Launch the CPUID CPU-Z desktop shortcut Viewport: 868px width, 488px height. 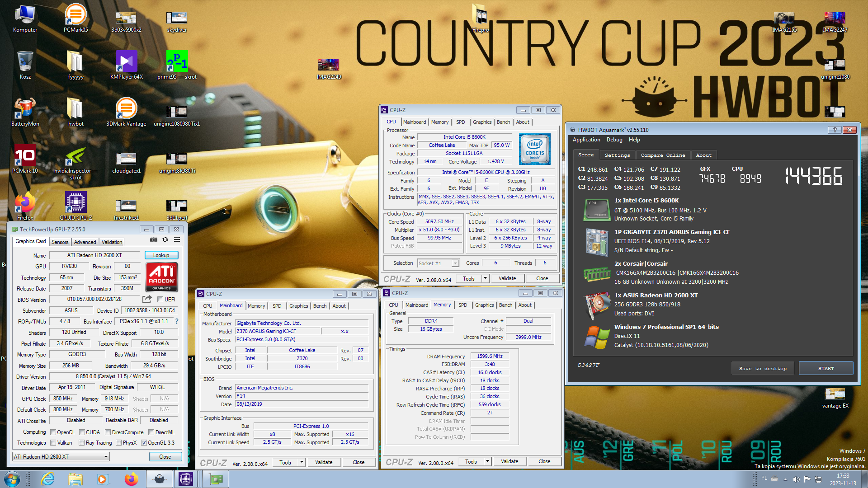click(75, 206)
